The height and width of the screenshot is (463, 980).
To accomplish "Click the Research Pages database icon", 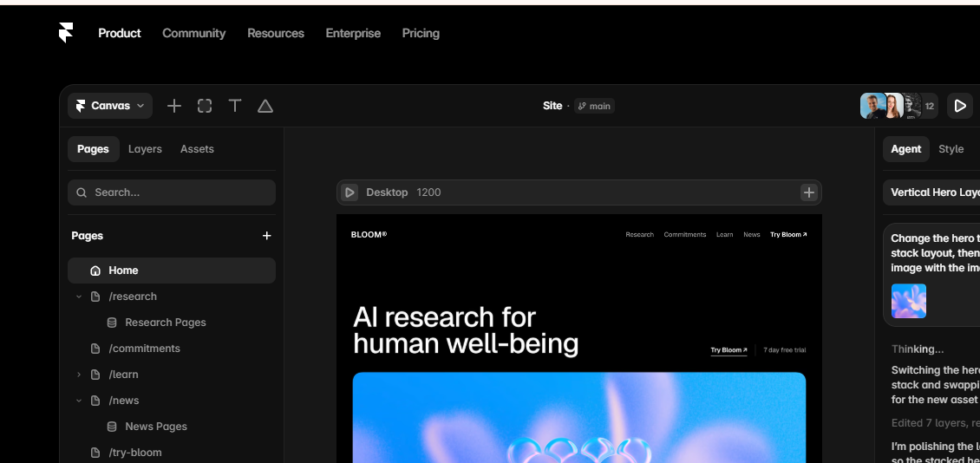I will coord(112,323).
